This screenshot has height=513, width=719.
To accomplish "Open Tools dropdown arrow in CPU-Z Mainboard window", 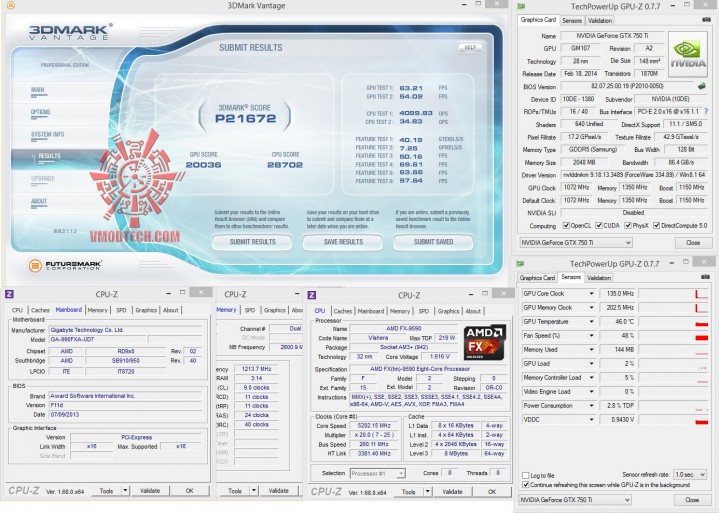I will coord(125,491).
